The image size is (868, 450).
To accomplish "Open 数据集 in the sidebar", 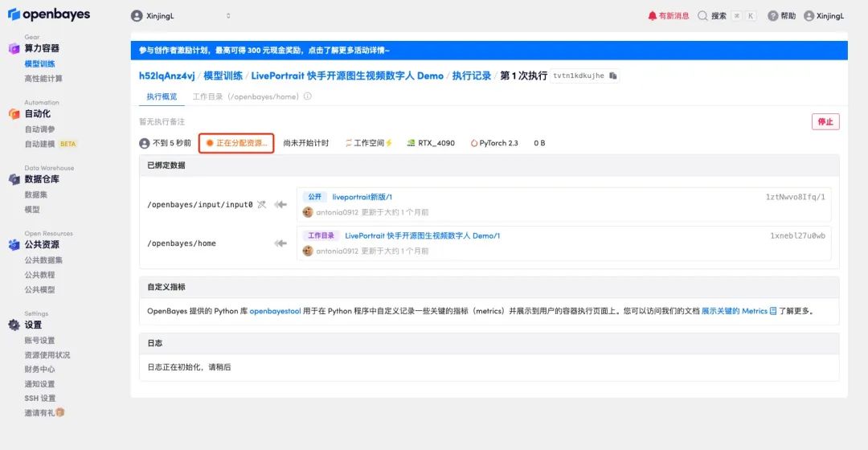I will pyautogui.click(x=35, y=194).
